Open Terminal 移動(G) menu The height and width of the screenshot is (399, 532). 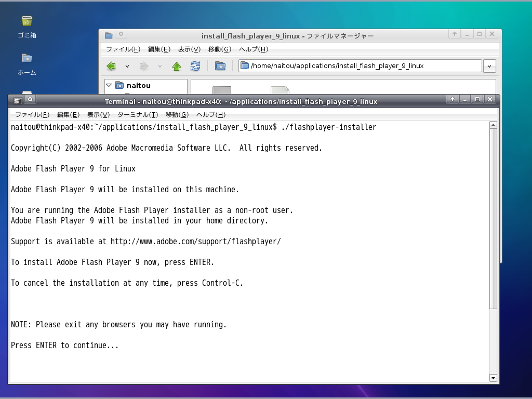tap(177, 115)
